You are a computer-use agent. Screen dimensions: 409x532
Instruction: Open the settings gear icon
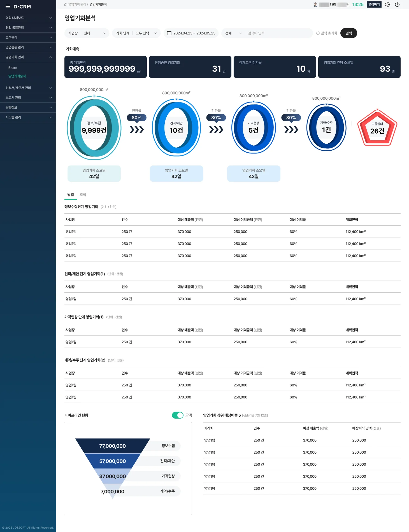click(x=388, y=4)
